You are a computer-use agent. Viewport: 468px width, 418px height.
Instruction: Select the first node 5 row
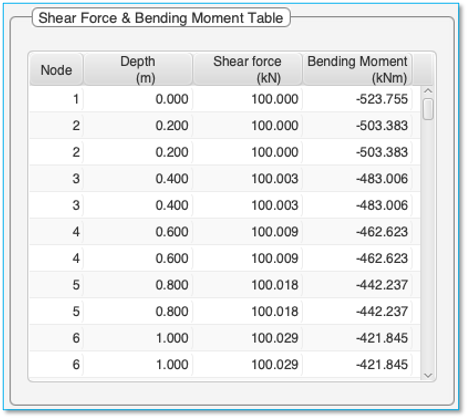tap(225, 285)
